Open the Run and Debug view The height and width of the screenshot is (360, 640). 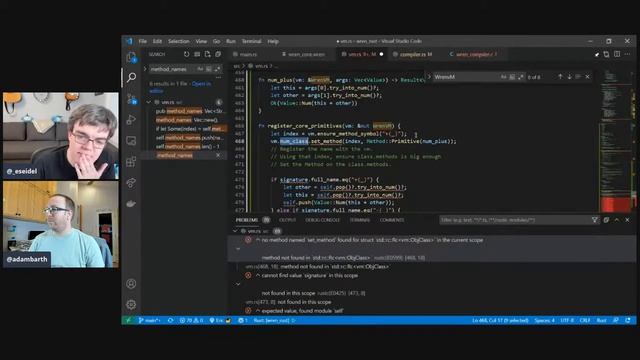(131, 119)
